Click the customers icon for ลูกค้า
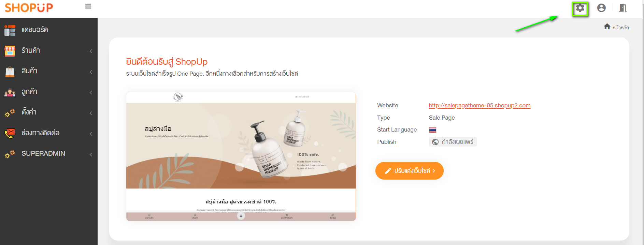This screenshot has width=644, height=245. (10, 92)
